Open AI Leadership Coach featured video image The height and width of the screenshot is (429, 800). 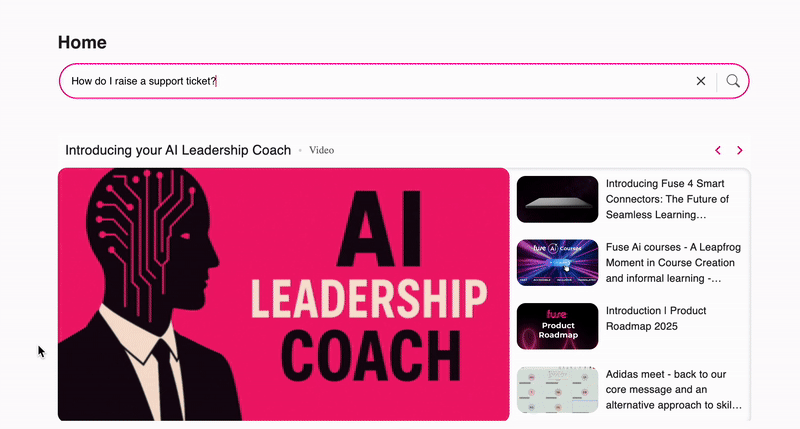[x=284, y=294]
